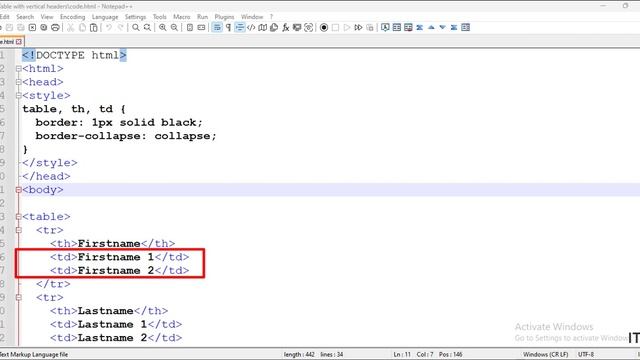Collapse the <table> fold marker
Screen dimensions: 640x360
pos(18,217)
